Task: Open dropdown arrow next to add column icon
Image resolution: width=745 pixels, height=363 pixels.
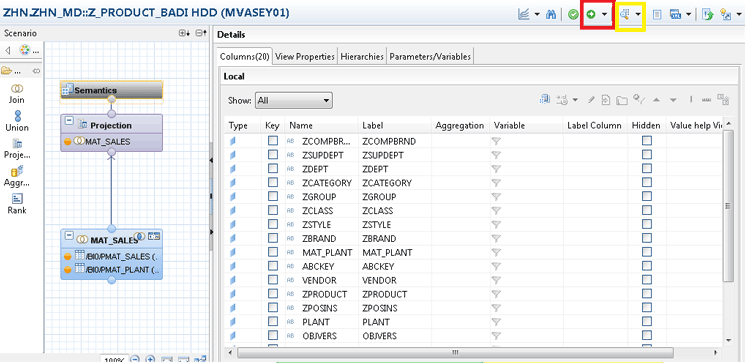Action: [575, 100]
